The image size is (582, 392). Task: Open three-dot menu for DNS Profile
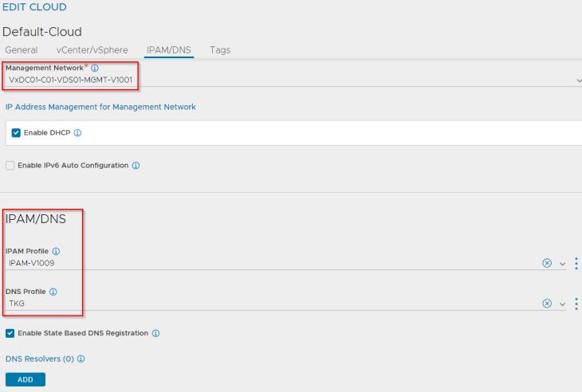[576, 304]
